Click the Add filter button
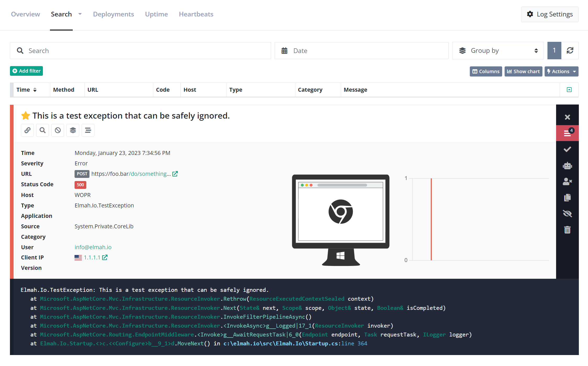This screenshot has width=588, height=366. click(x=26, y=71)
